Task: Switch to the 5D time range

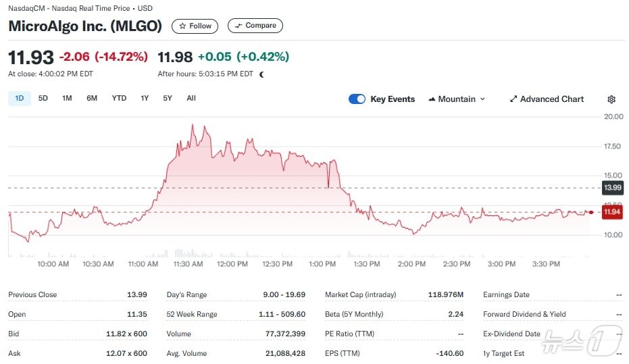Action: point(43,99)
